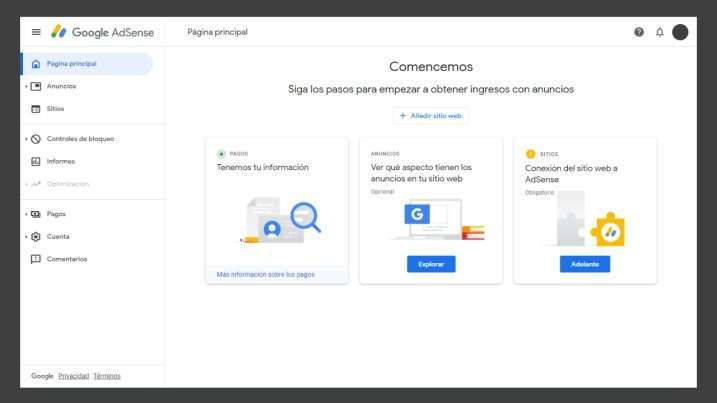Click the Optimización trend icon
Screen dimensions: 717x403
[x=36, y=184]
